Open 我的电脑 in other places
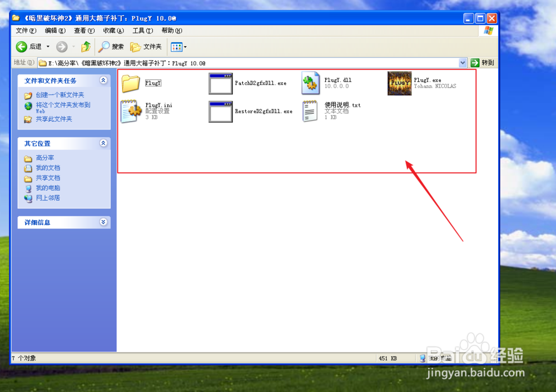Viewport: 556px width, 392px height. (x=48, y=188)
